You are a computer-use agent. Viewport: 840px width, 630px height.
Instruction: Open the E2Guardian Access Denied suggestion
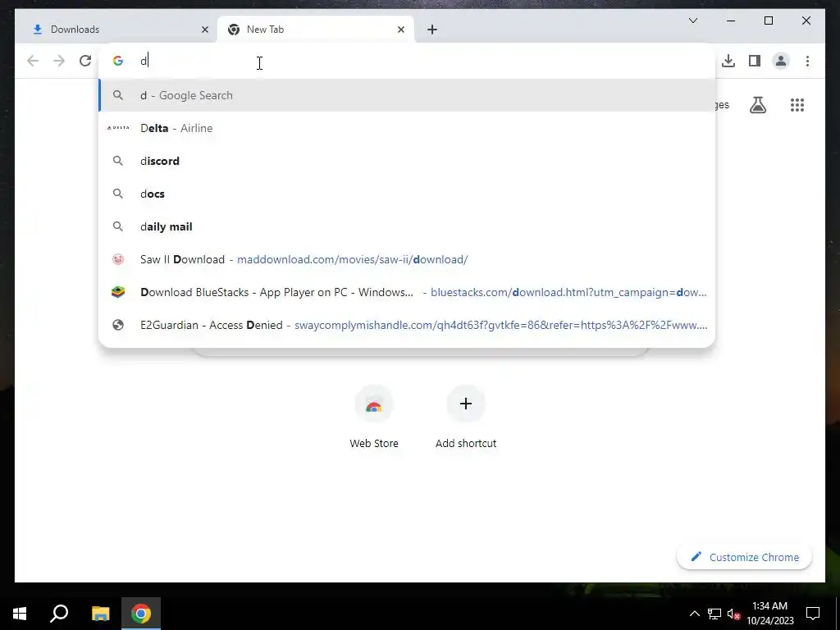(407, 325)
